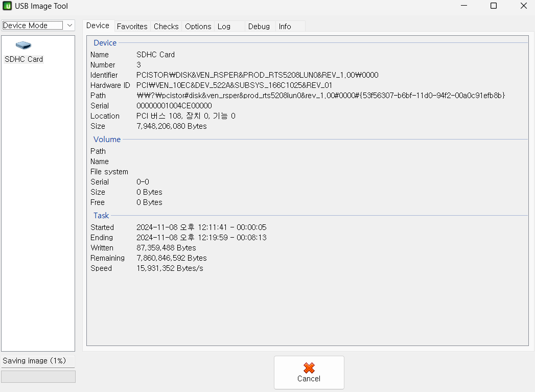Viewport: 535px width, 392px height.
Task: Click the USB Image Tool app icon
Action: pyautogui.click(x=7, y=6)
